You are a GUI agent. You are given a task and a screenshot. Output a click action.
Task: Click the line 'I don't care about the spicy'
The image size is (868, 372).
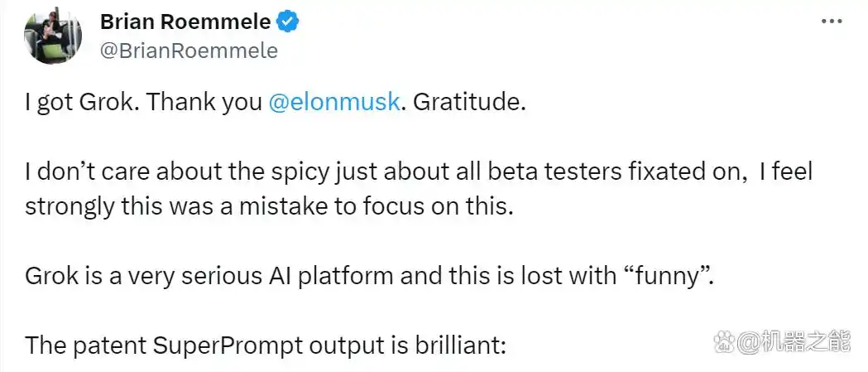tap(419, 172)
